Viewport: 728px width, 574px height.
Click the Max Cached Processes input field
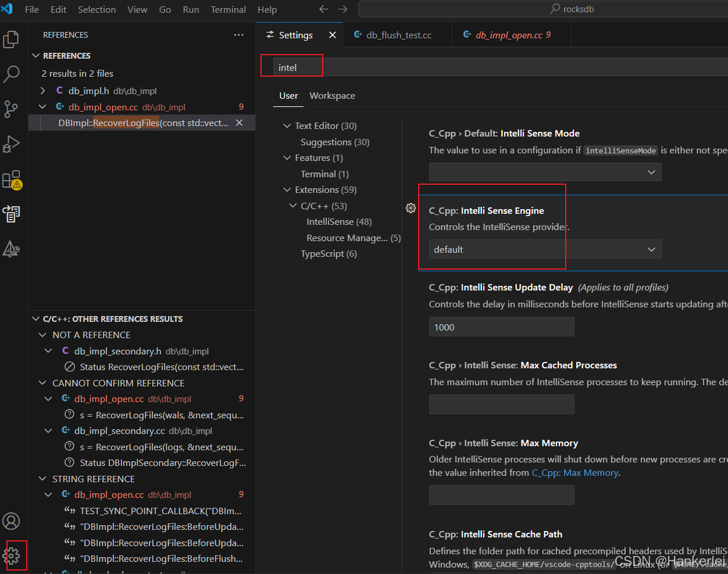click(501, 404)
